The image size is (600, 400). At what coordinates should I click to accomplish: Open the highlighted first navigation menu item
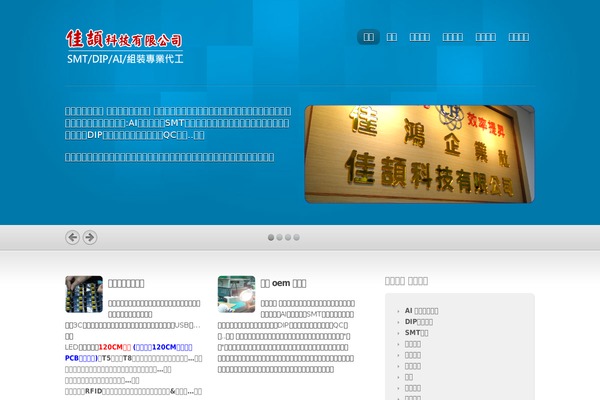point(368,37)
